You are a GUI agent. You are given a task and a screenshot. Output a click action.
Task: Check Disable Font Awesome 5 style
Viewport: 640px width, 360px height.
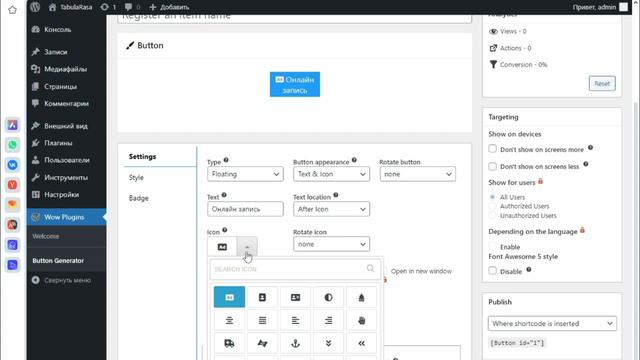tap(493, 271)
